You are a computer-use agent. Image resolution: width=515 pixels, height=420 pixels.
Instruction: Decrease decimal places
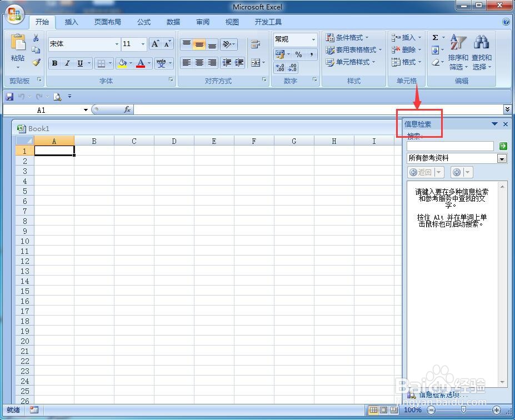click(x=292, y=68)
